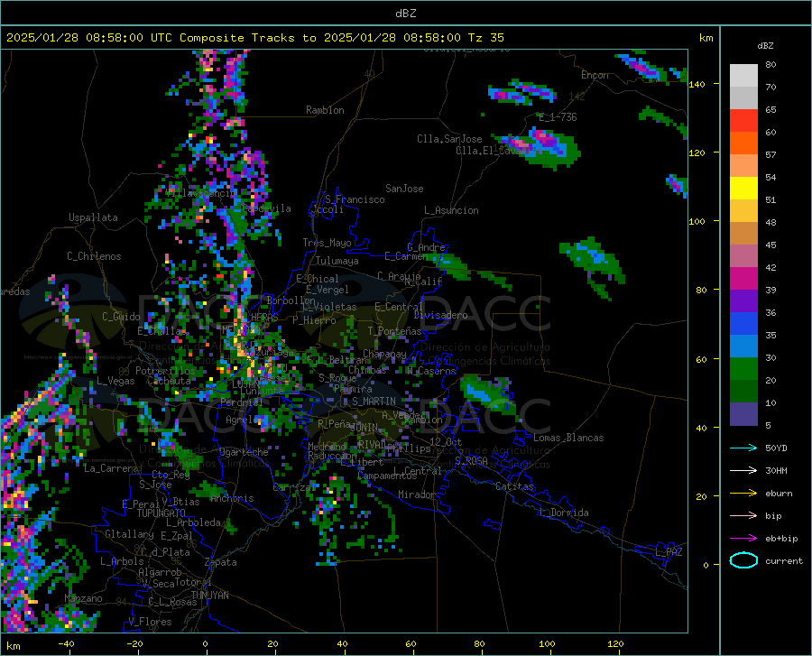
Task: Click the L_Dormida map label
Action: [563, 513]
